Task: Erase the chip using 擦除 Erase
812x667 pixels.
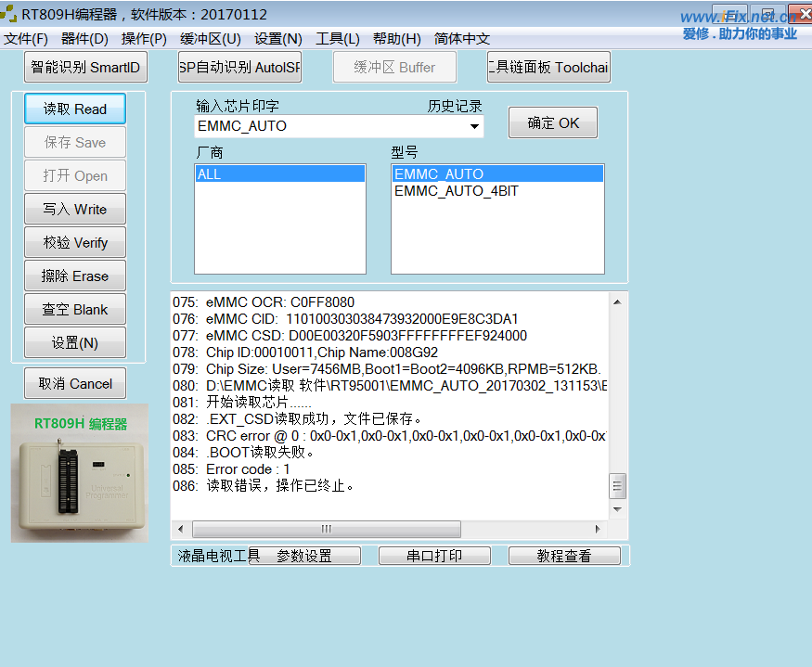Action: pos(74,276)
